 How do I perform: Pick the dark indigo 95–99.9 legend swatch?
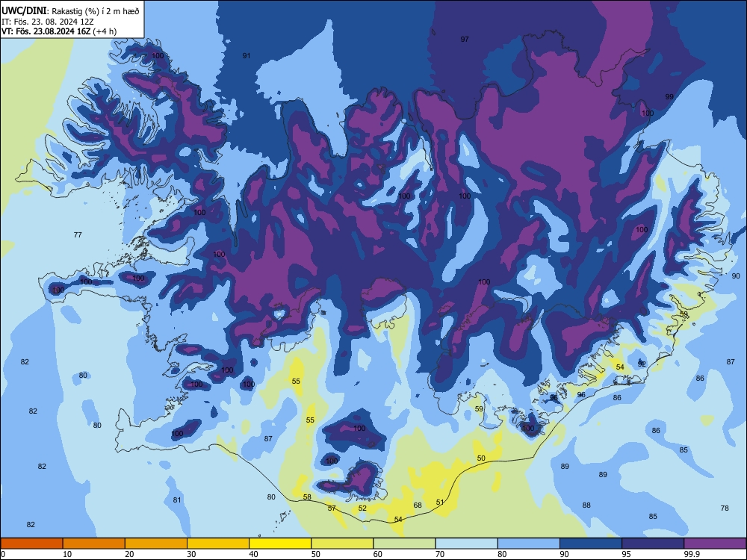click(653, 544)
